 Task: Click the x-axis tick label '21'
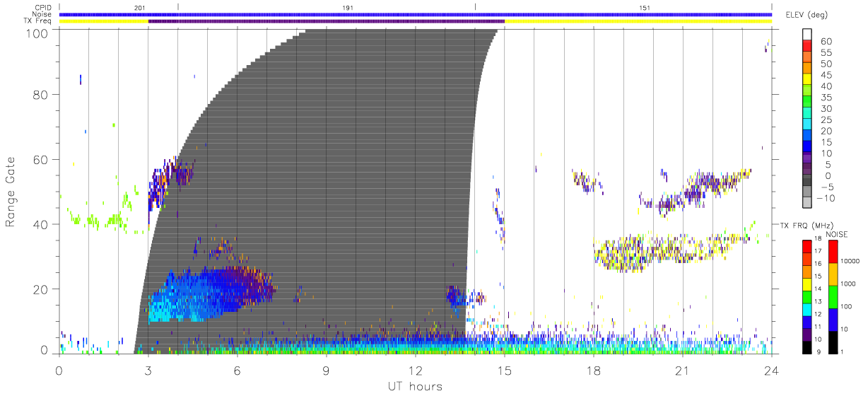coord(683,369)
